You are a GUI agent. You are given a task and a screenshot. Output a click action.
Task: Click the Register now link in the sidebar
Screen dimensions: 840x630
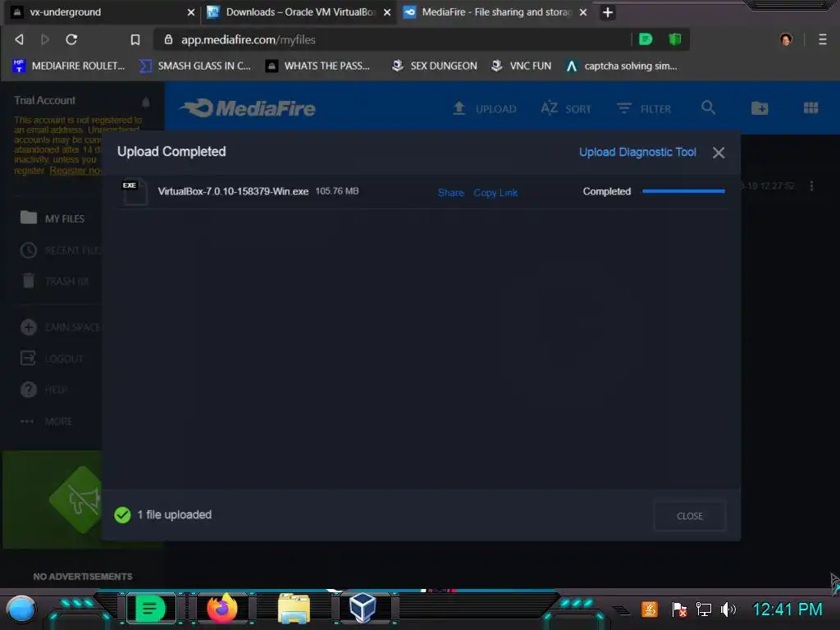75,171
